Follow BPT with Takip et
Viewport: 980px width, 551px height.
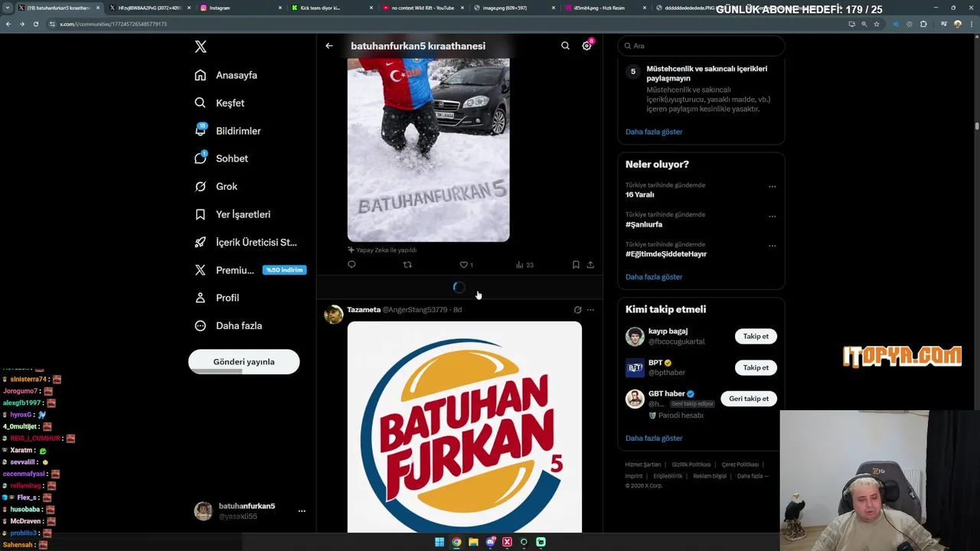coord(756,368)
